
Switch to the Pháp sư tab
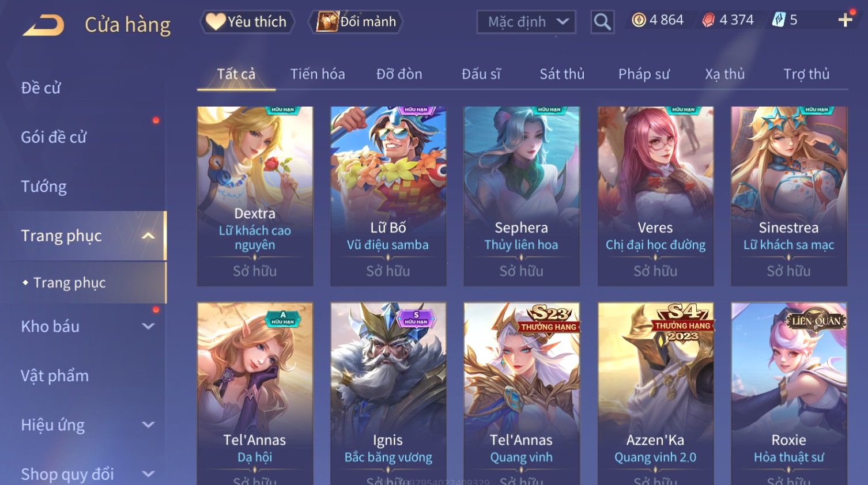click(x=644, y=74)
